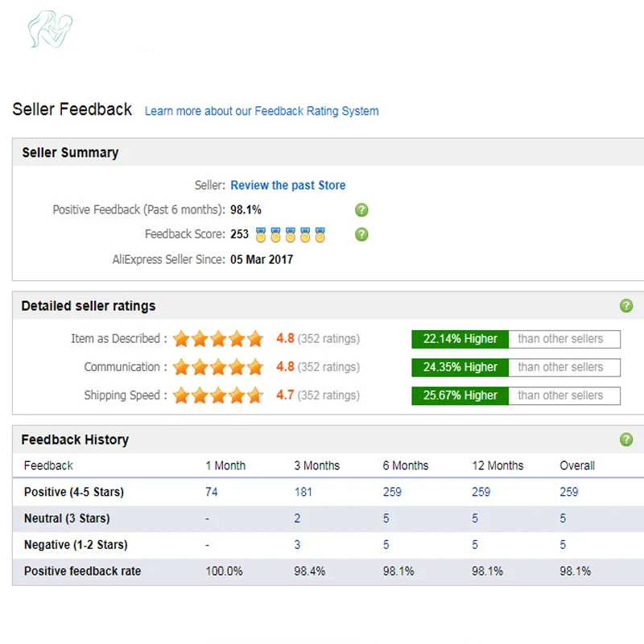Click the 25.67% Higher green bar
Image resolution: width=644 pixels, height=644 pixels.
pyautogui.click(x=460, y=395)
